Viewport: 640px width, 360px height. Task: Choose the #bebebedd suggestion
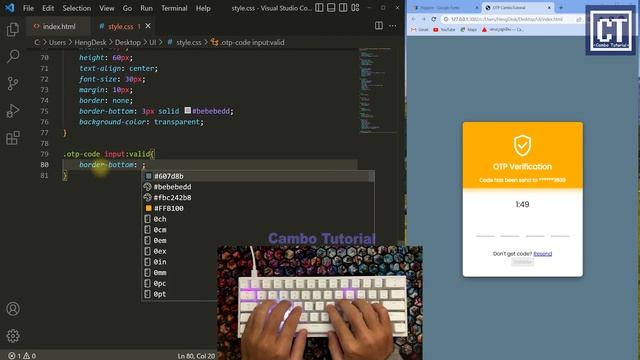point(258,187)
